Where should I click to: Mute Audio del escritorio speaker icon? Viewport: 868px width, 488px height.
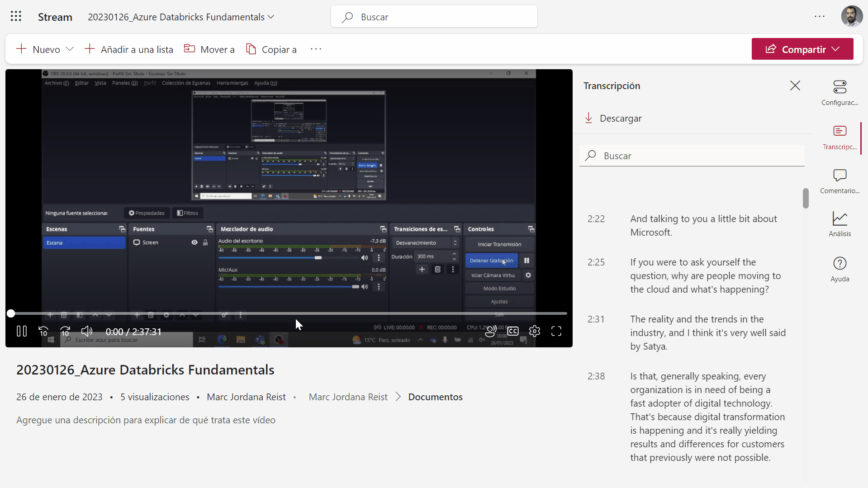[x=365, y=258]
